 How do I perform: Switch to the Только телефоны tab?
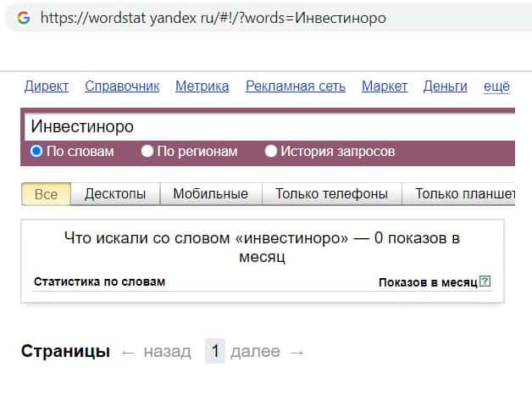pyautogui.click(x=331, y=194)
